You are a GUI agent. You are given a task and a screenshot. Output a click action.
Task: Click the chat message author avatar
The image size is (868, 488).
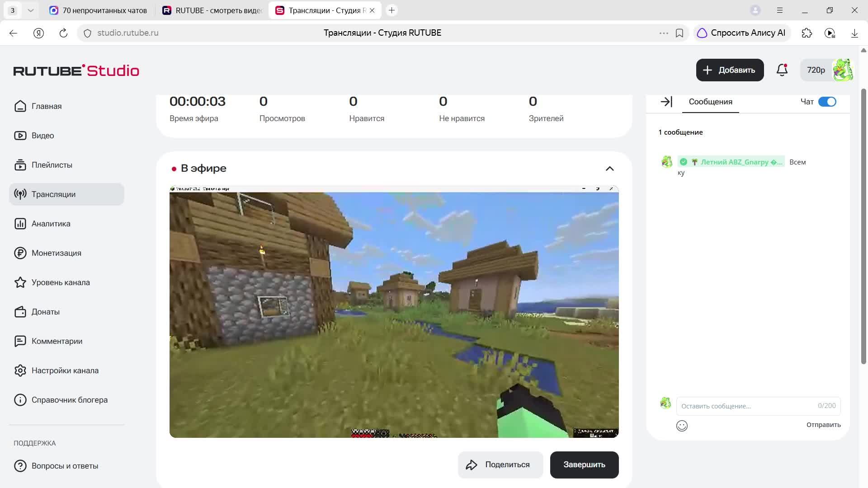[667, 162]
